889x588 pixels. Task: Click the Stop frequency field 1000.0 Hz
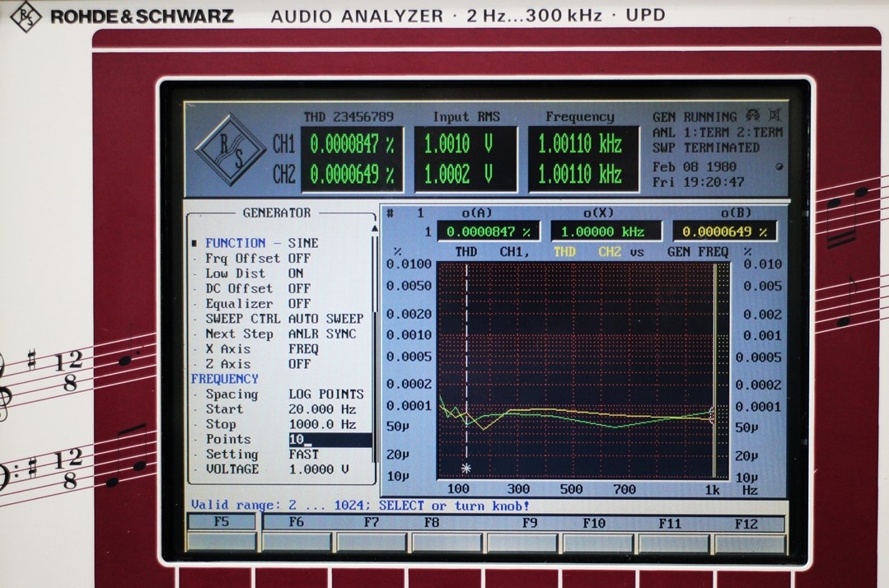tap(322, 424)
